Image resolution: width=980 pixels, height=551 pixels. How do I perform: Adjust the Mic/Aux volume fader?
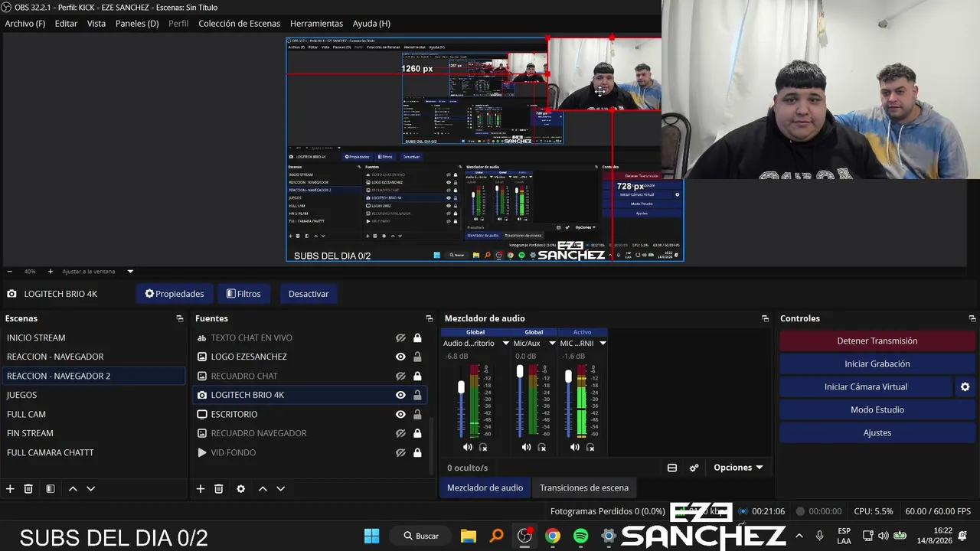tap(520, 371)
